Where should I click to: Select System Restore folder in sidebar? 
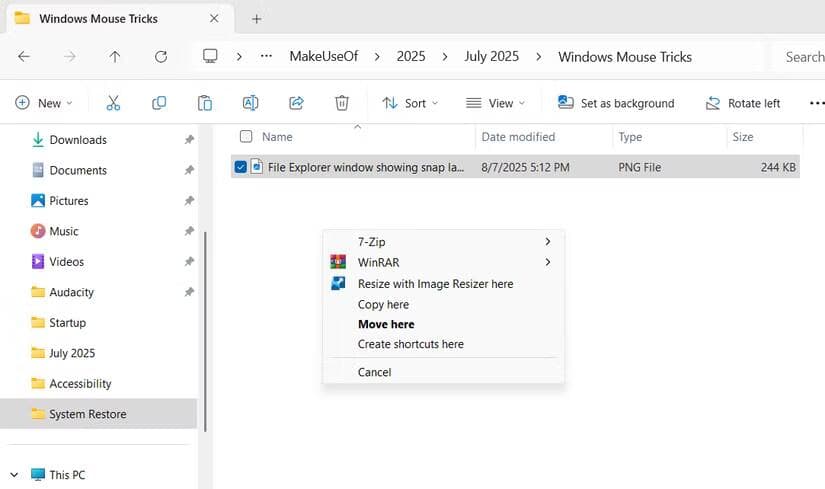(x=99, y=414)
